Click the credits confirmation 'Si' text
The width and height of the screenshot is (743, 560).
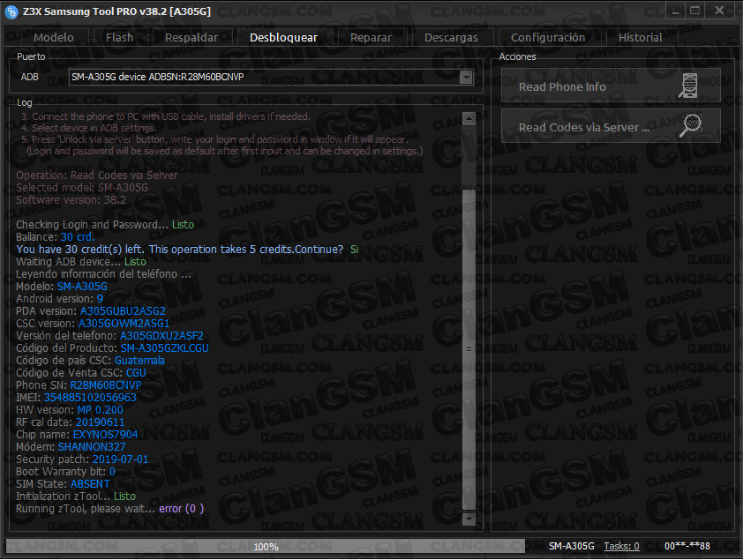click(355, 249)
